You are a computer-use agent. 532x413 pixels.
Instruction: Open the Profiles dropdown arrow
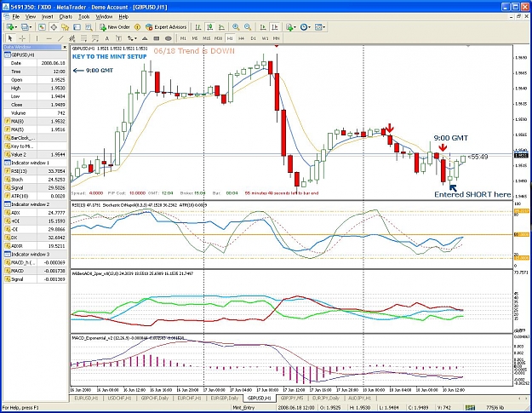pyautogui.click(x=31, y=27)
